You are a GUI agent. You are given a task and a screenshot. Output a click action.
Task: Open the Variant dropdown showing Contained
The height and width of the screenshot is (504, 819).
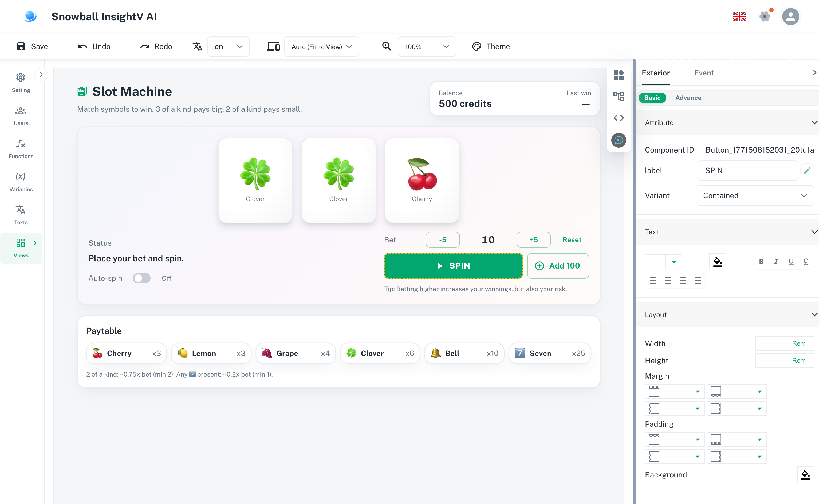point(755,195)
